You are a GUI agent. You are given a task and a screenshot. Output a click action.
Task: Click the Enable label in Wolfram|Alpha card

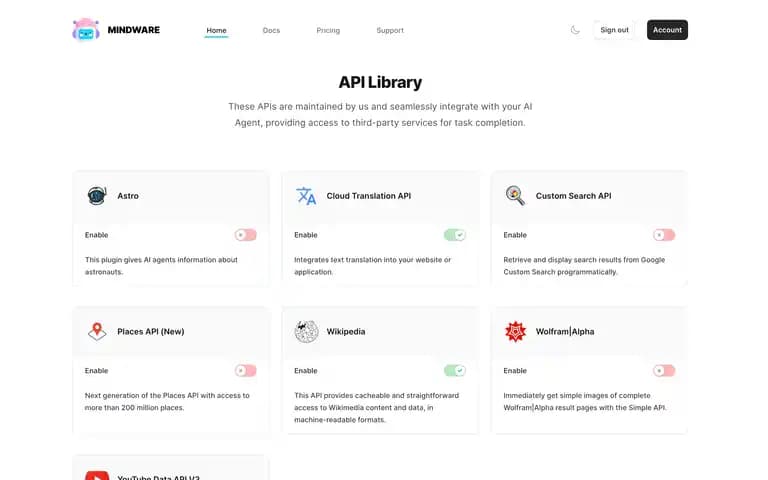click(515, 371)
